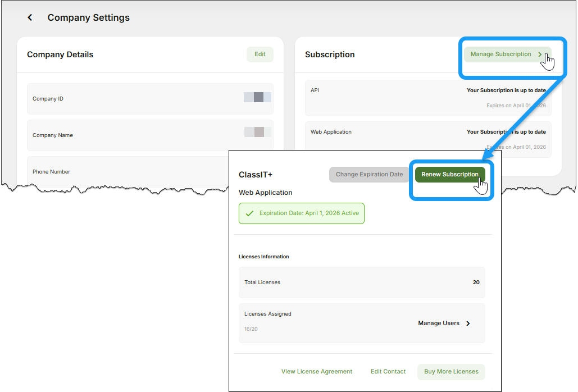Image resolution: width=578 pixels, height=392 pixels.
Task: Click the Edit Contact link
Action: pyautogui.click(x=388, y=371)
